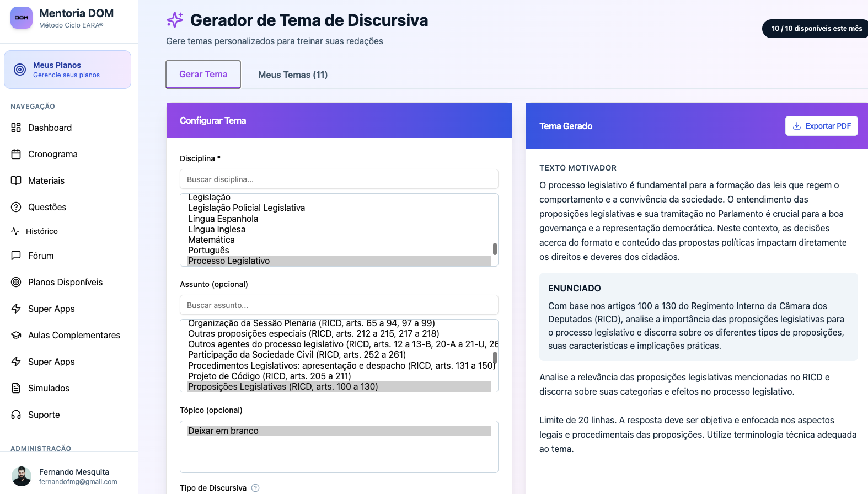This screenshot has width=868, height=494.
Task: Open the Meus Temas (11) tab
Action: click(x=293, y=75)
